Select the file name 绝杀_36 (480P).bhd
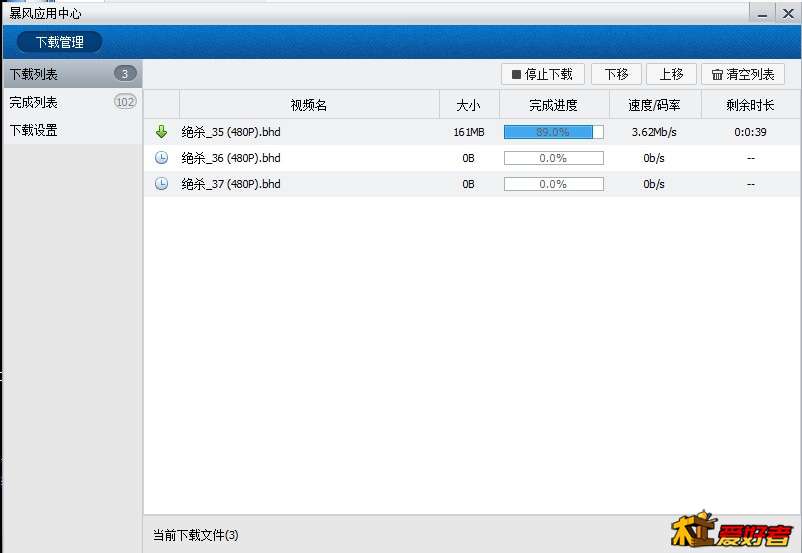The height and width of the screenshot is (553, 802). click(x=231, y=158)
